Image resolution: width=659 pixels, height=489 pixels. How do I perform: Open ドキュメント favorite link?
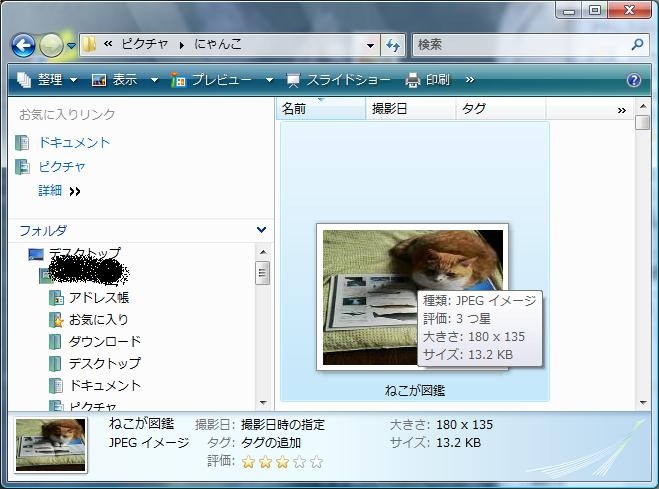coord(74,142)
